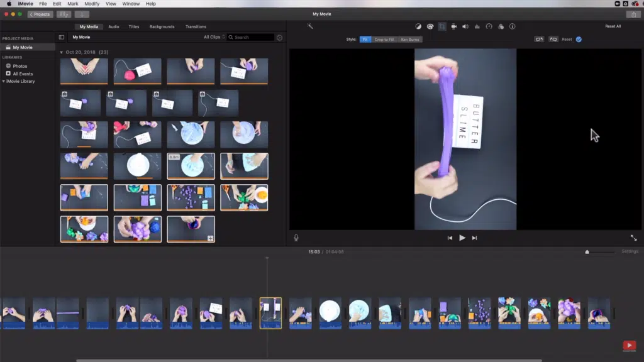Collapse the iMovie Library tree item

3,81
